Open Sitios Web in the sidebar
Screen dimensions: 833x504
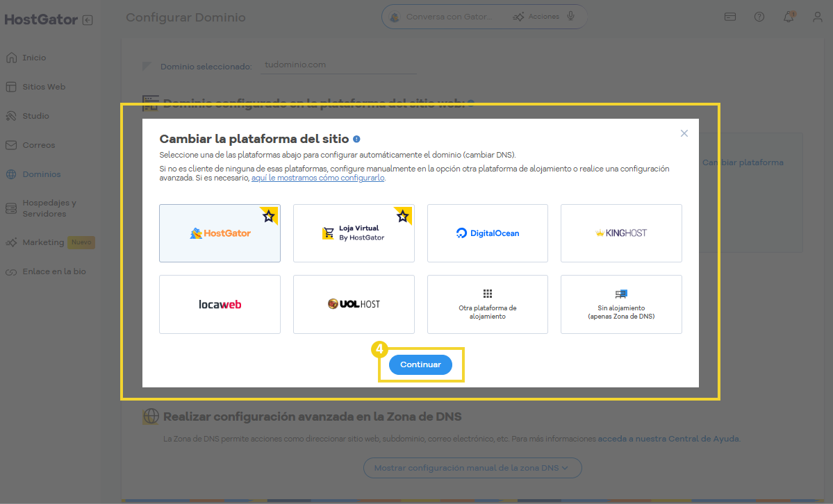(x=44, y=87)
